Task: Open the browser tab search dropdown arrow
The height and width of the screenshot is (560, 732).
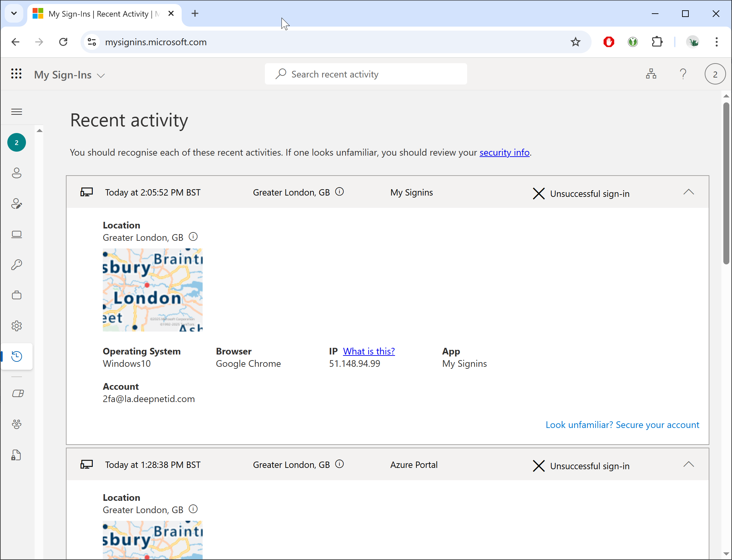Action: pyautogui.click(x=14, y=14)
